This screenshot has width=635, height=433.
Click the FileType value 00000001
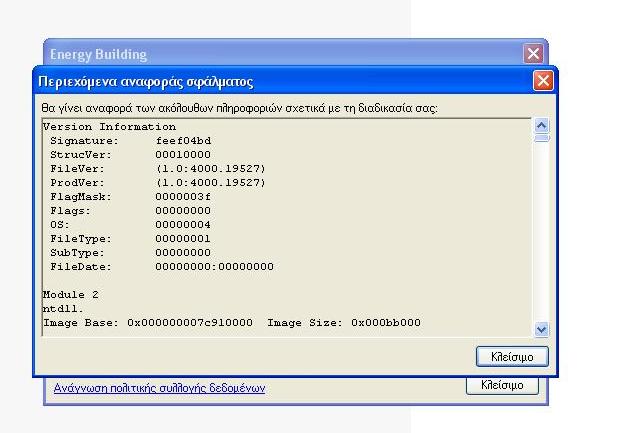[183, 239]
